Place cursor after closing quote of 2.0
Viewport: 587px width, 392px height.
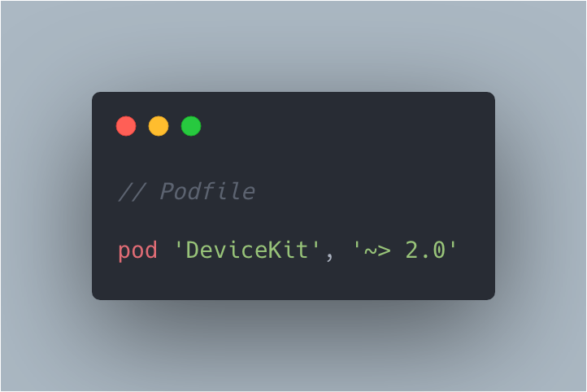[x=457, y=250]
